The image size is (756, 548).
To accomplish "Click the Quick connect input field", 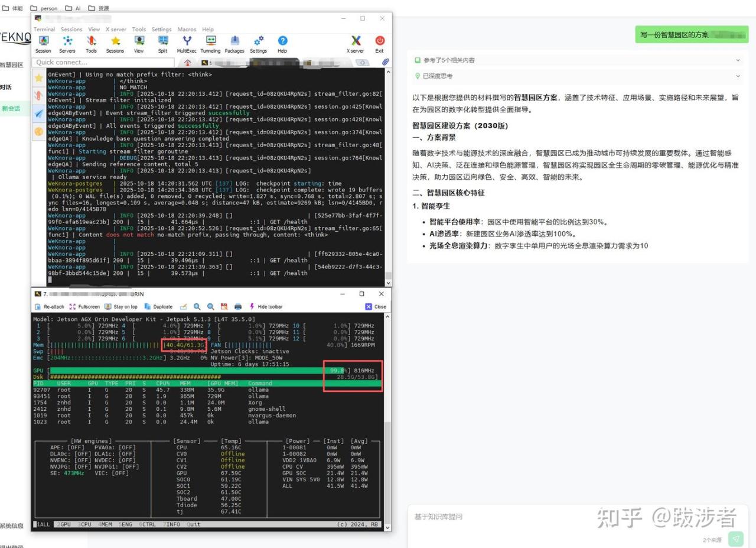I will pyautogui.click(x=103, y=62).
